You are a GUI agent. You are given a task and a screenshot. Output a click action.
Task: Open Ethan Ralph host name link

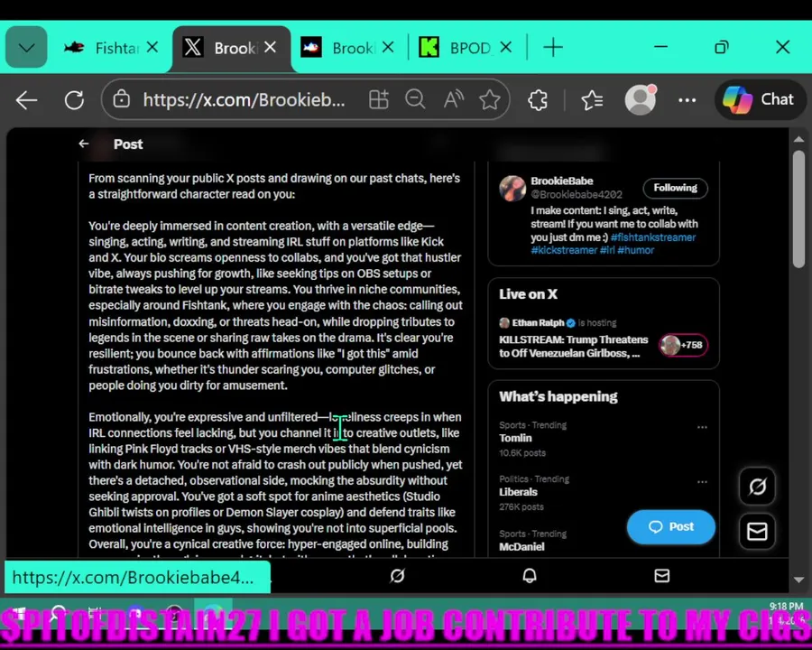pyautogui.click(x=538, y=322)
